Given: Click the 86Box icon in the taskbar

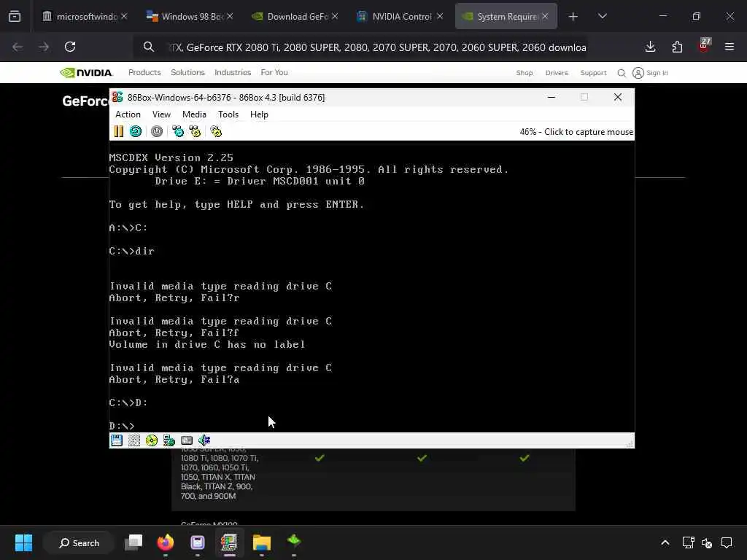Looking at the screenshot, I should point(229,542).
